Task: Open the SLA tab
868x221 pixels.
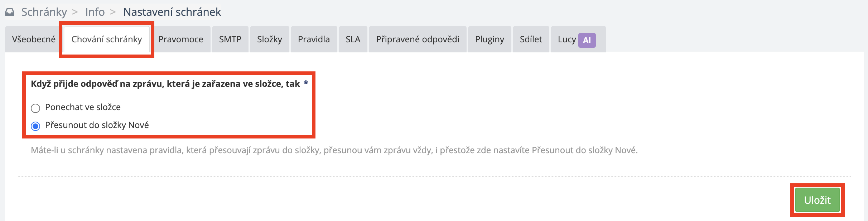Action: click(353, 39)
